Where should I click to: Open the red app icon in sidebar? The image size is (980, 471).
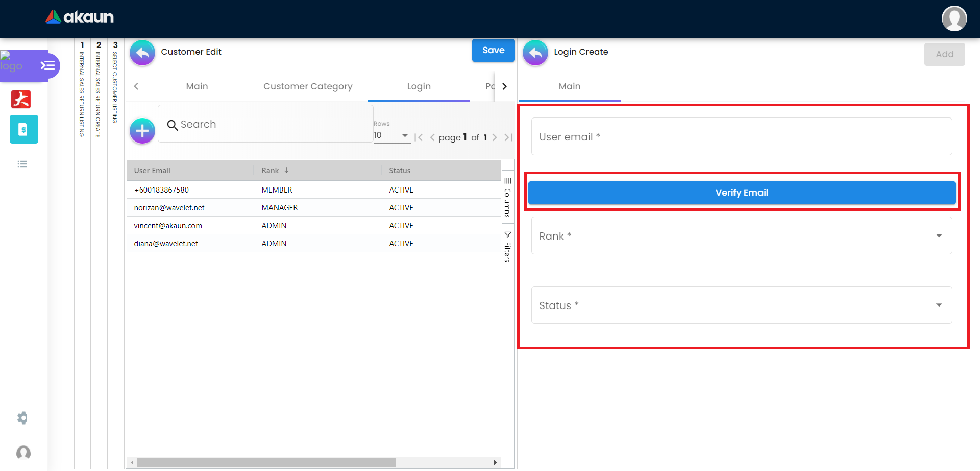[21, 99]
